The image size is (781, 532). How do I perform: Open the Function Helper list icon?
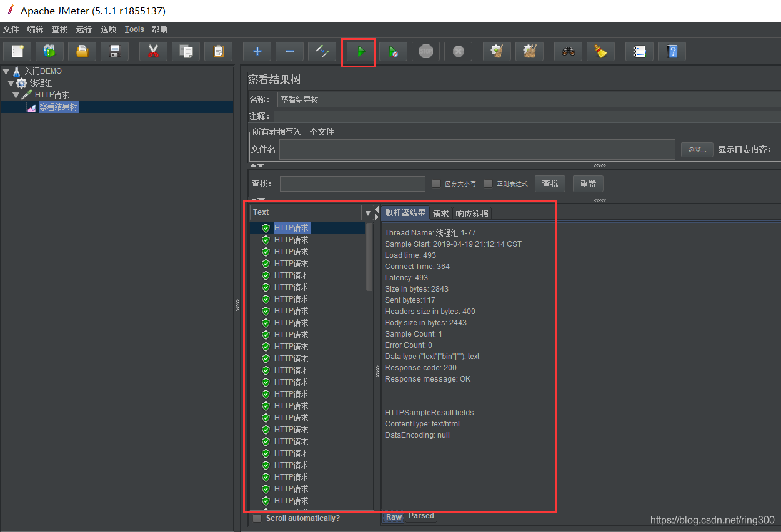639,51
